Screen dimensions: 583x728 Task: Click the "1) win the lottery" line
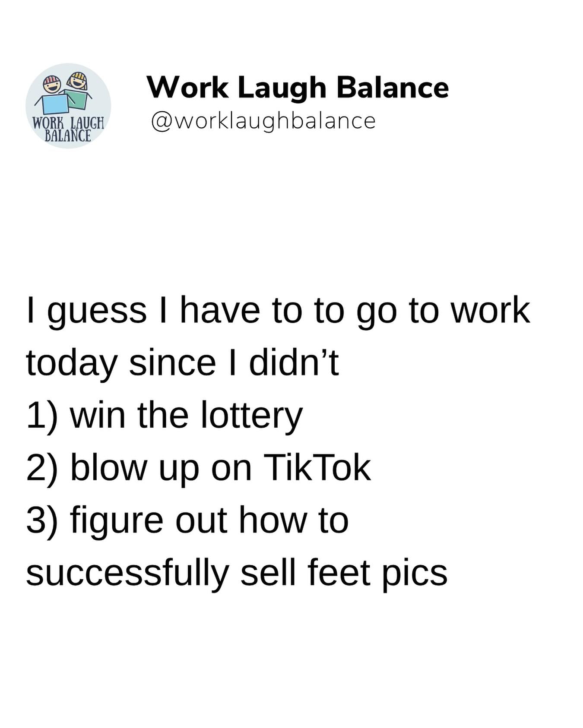click(x=164, y=416)
